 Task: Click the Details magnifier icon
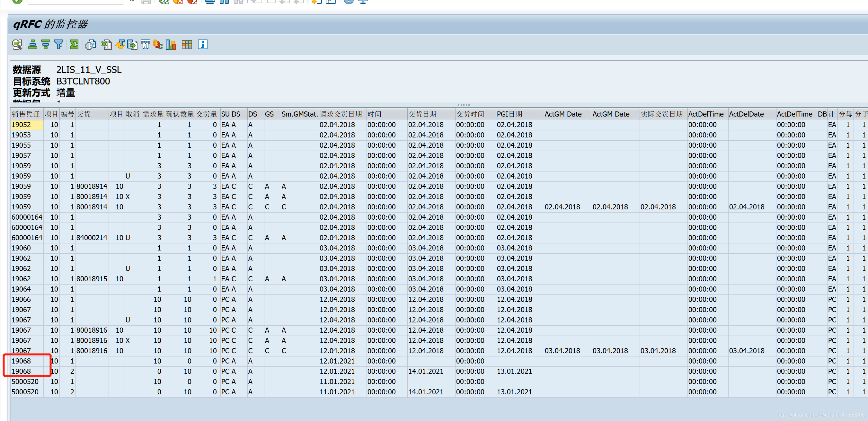tap(17, 44)
